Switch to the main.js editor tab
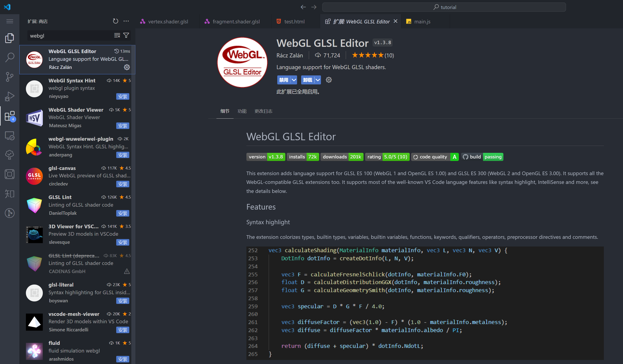The width and height of the screenshot is (623, 364). pyautogui.click(x=422, y=22)
